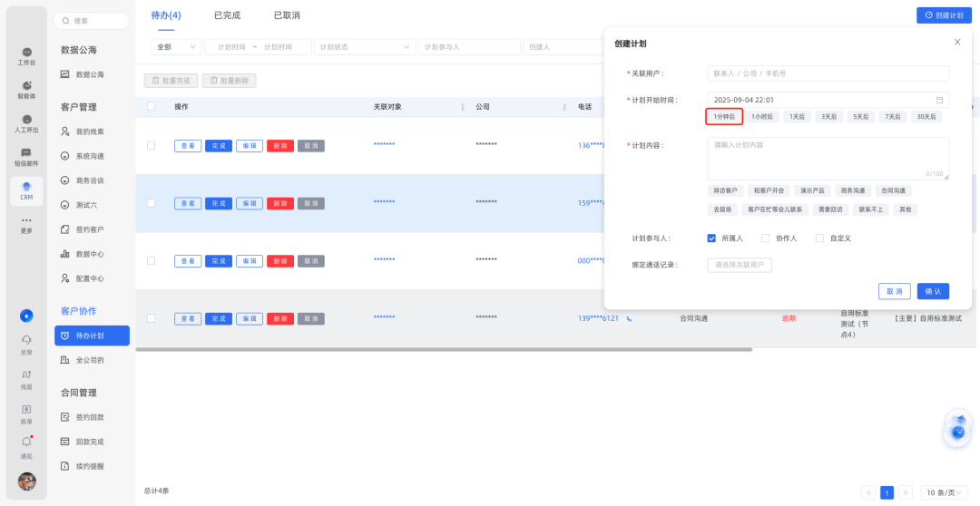Open the 10 条/页 page size dropdown
Image resolution: width=980 pixels, height=506 pixels.
(944, 492)
